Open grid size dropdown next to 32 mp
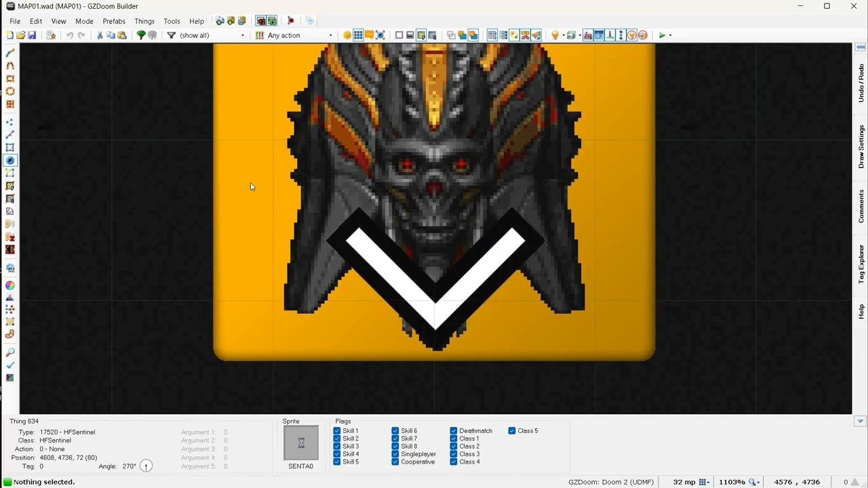868x488 pixels. click(704, 482)
